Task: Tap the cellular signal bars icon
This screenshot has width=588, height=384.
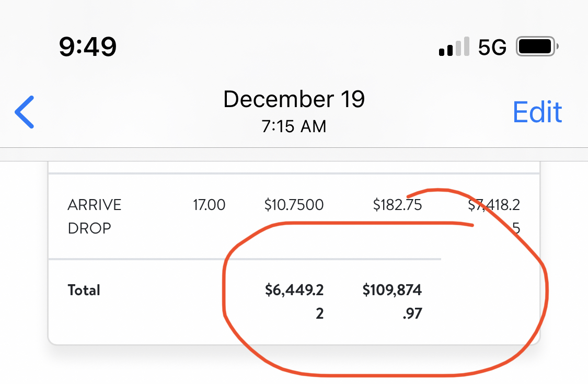Action: point(454,48)
